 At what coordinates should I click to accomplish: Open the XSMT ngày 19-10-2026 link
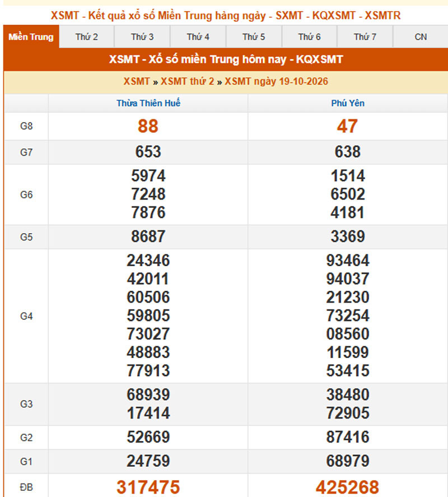276,81
